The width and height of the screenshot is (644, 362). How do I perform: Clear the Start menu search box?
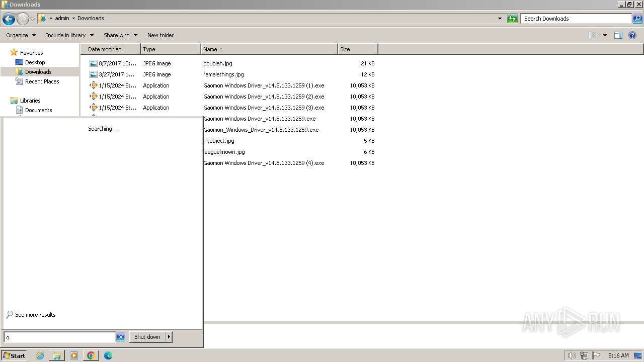coord(121,337)
